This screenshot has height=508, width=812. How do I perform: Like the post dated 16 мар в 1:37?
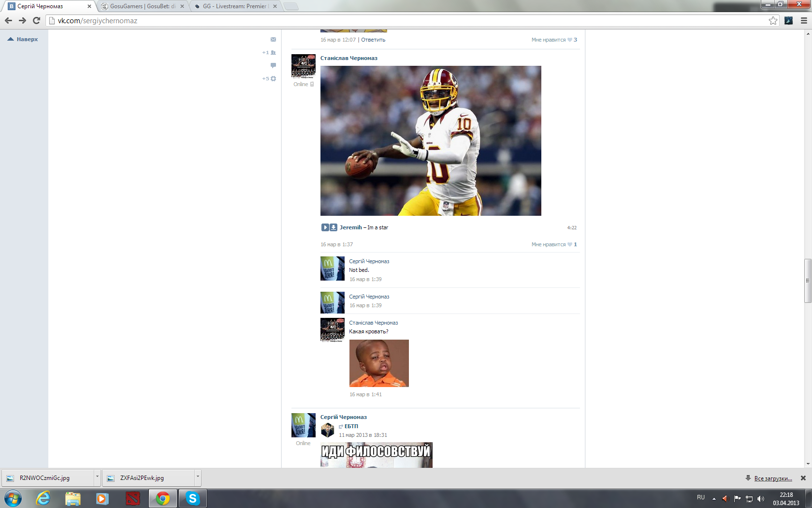click(554, 244)
